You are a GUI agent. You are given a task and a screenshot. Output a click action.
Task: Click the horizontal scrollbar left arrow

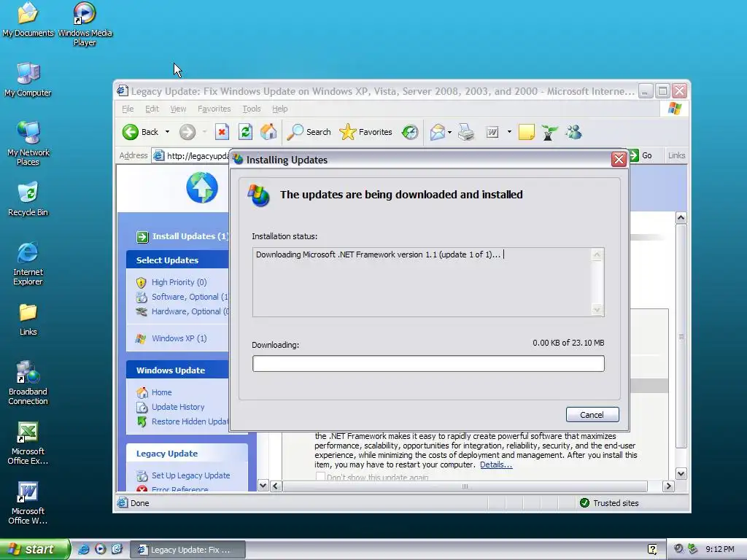click(276, 486)
